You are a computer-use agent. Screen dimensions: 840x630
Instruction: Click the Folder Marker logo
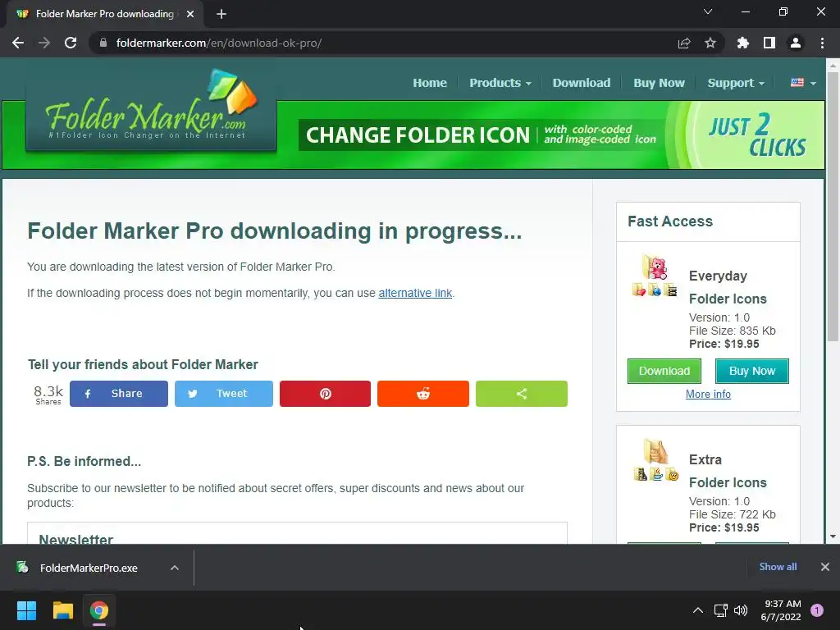tap(151, 111)
